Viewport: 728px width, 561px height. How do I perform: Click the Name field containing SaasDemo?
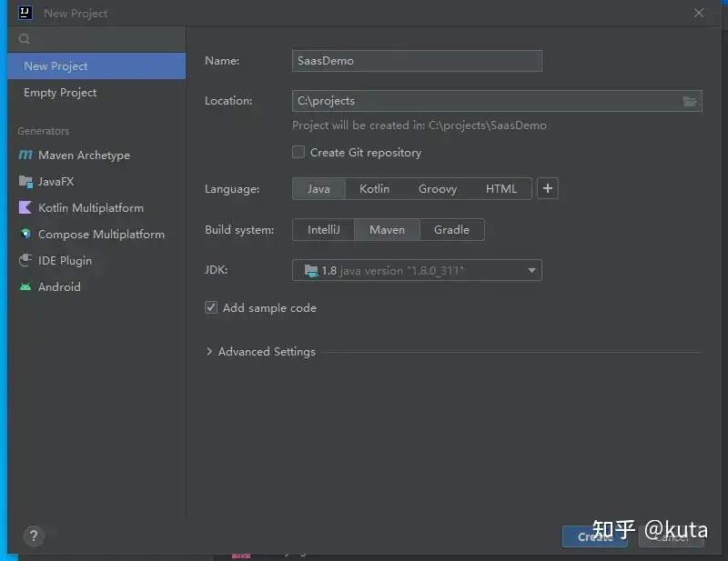(417, 61)
